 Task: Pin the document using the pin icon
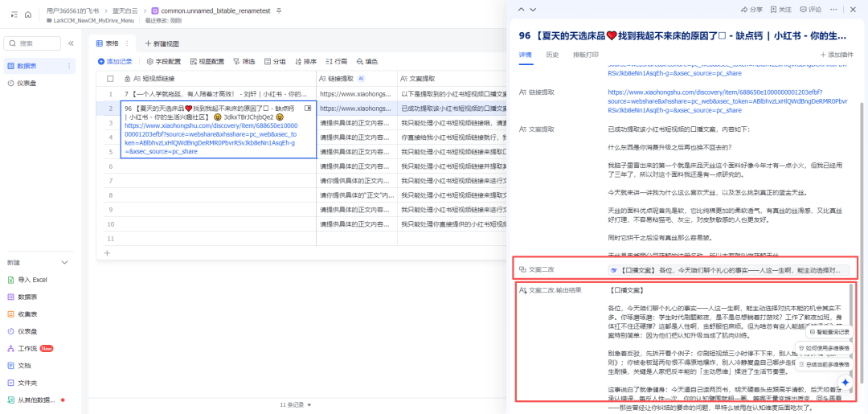278,10
